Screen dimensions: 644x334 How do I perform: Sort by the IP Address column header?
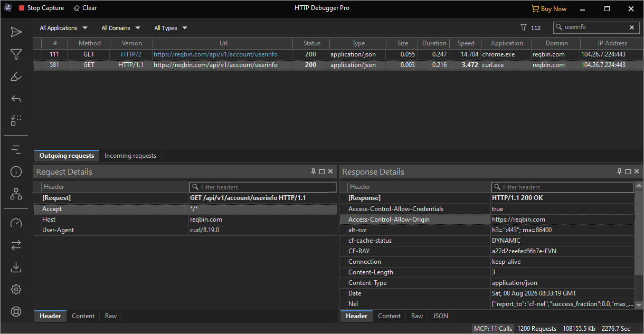[612, 43]
